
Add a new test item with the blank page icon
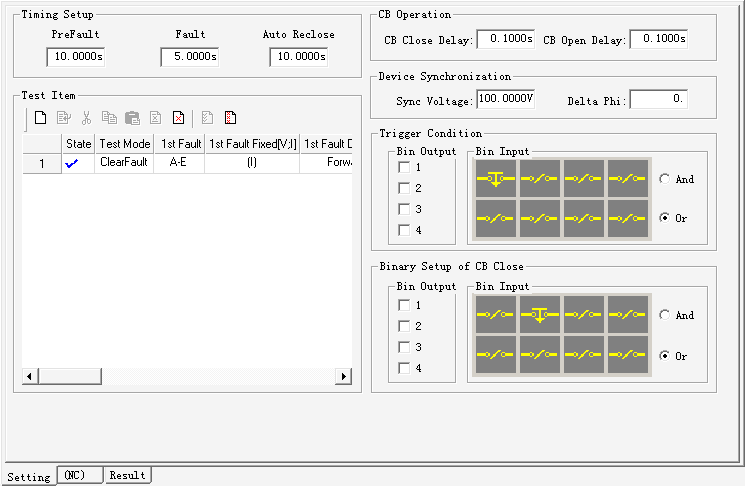pyautogui.click(x=40, y=117)
